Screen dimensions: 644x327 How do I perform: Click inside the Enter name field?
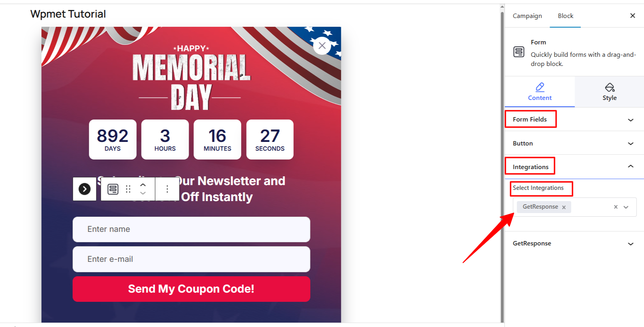[x=191, y=229]
